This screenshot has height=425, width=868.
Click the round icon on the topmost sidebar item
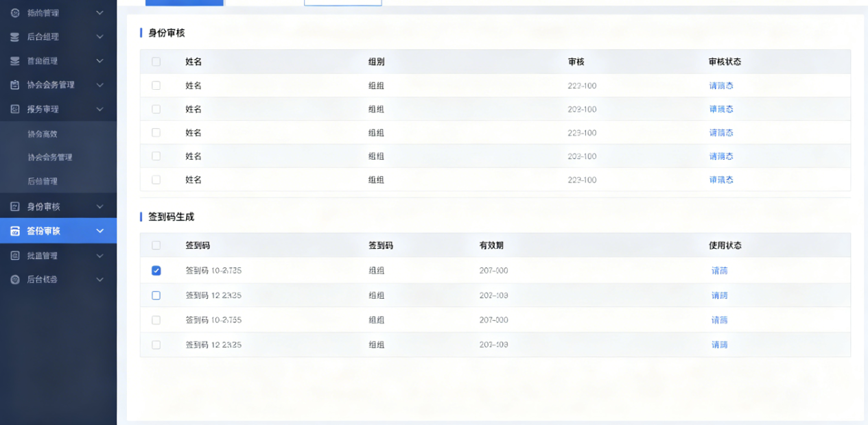click(x=14, y=13)
